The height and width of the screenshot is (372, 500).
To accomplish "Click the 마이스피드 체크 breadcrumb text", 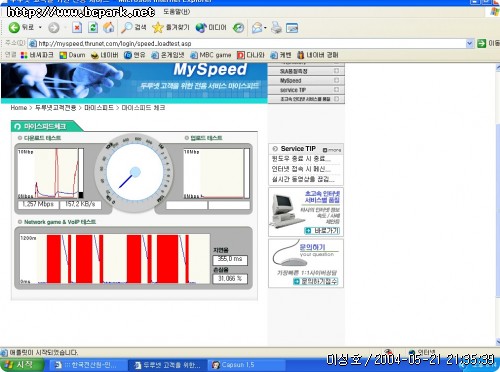I will click(x=143, y=108).
